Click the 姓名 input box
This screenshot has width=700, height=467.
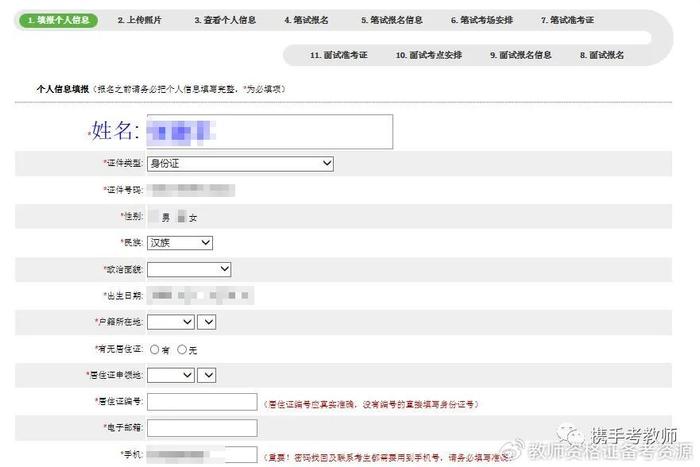pyautogui.click(x=268, y=132)
